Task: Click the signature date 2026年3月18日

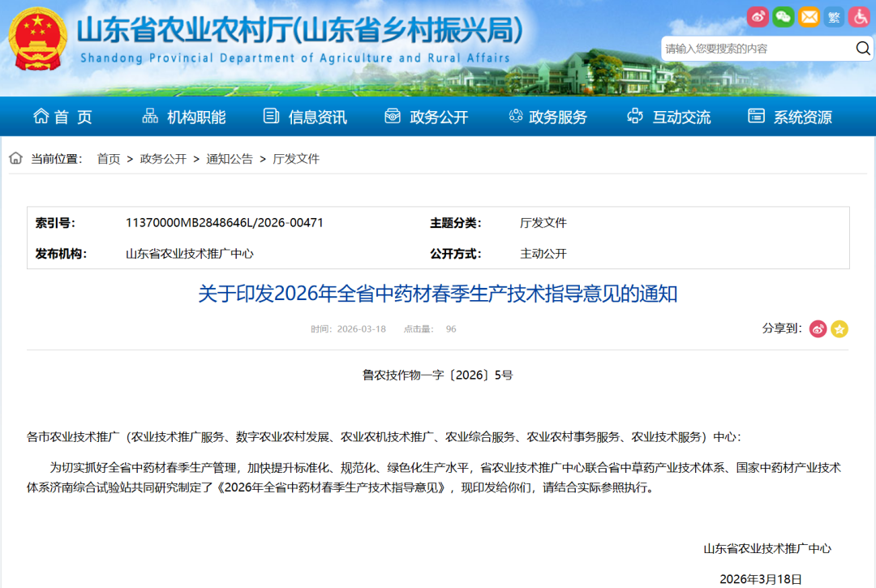Action: 761,579
